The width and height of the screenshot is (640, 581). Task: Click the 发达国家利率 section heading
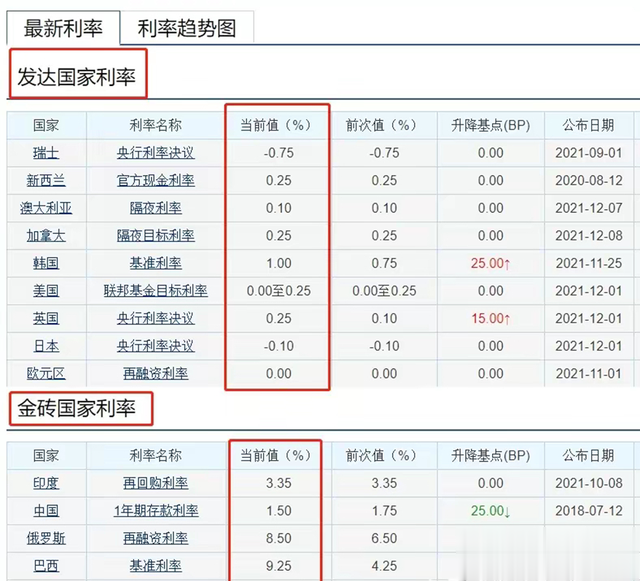(76, 77)
